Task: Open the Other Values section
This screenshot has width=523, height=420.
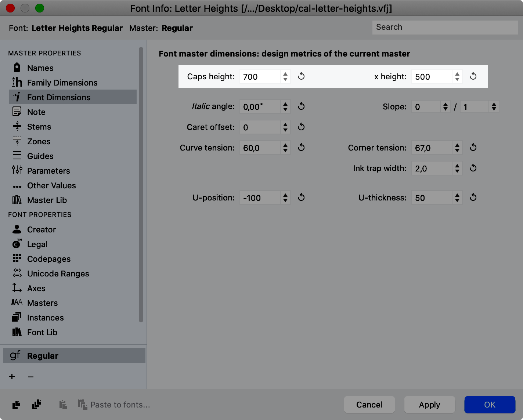Action: [73, 185]
